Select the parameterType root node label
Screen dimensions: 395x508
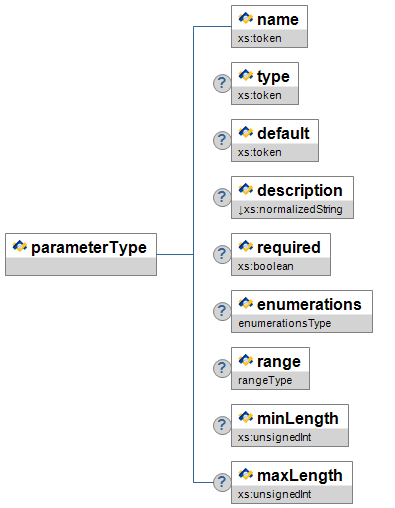(x=89, y=247)
